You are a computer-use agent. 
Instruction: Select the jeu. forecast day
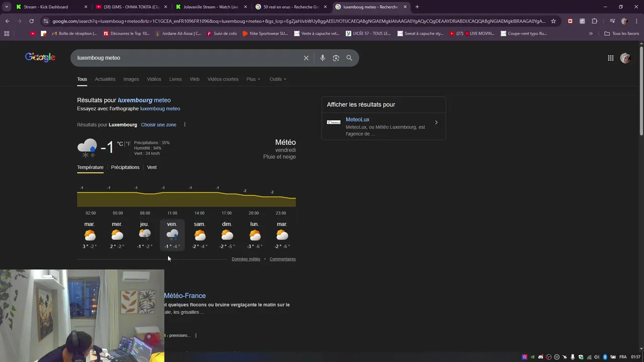tap(144, 235)
